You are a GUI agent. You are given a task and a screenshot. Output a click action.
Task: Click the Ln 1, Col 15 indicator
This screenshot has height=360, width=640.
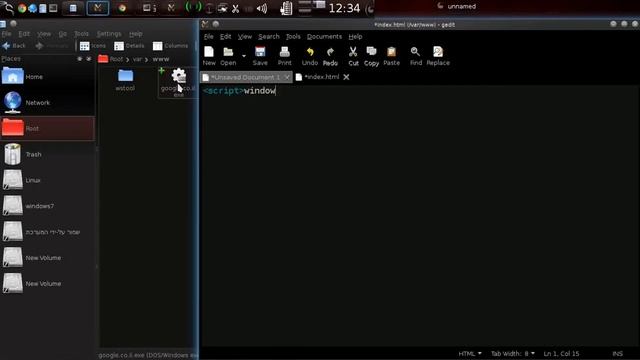(x=561, y=353)
